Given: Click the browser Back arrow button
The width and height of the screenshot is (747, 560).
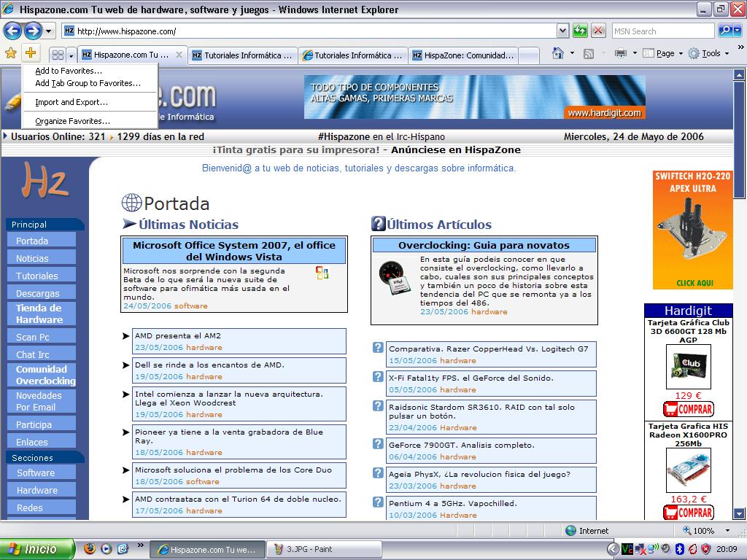Looking at the screenshot, I should 12,31.
